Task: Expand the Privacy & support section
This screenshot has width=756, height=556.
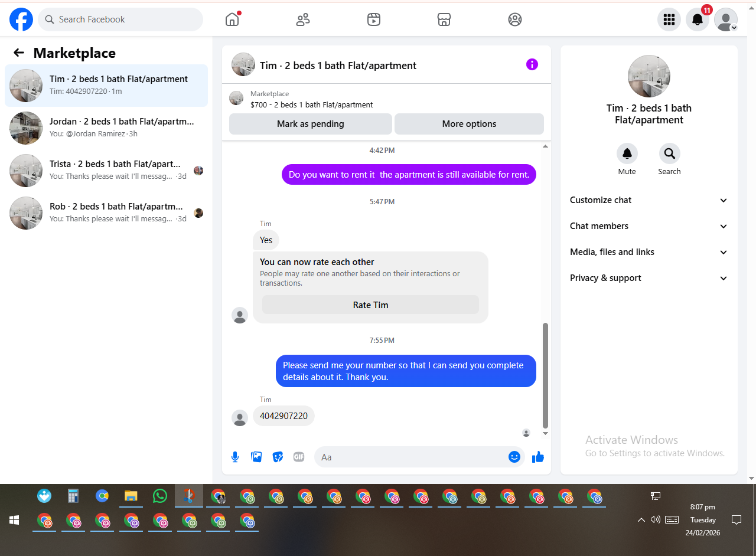Action: point(649,278)
